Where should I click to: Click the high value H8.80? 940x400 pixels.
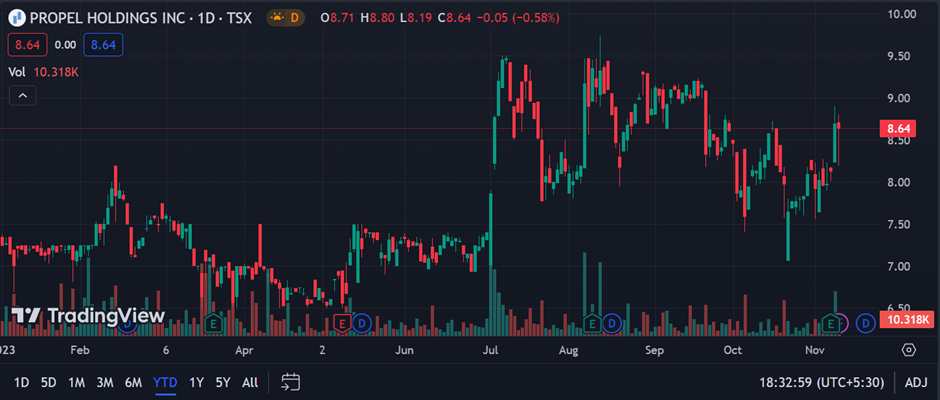pos(377,18)
